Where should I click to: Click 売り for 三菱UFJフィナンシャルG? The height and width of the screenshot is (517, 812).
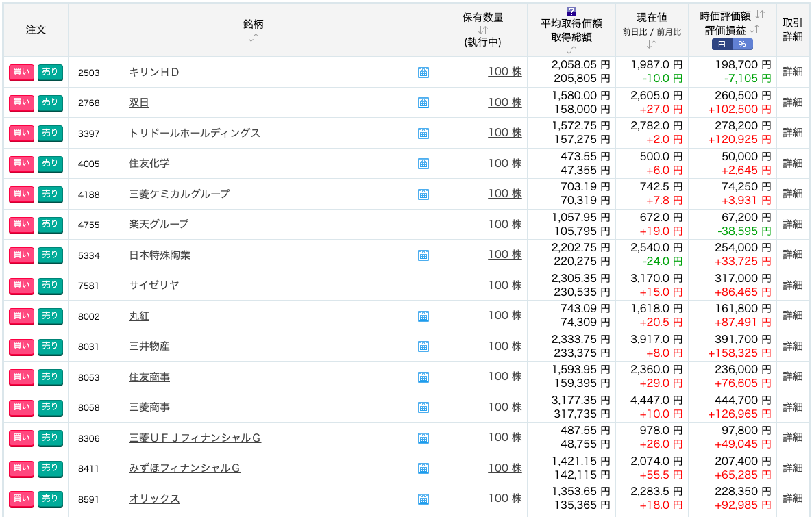coord(50,438)
